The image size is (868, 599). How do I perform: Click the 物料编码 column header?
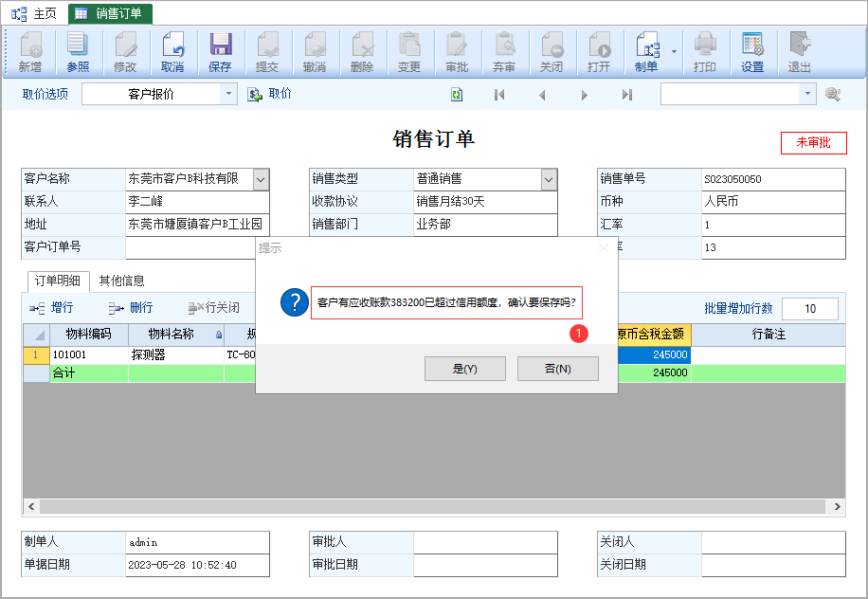89,335
